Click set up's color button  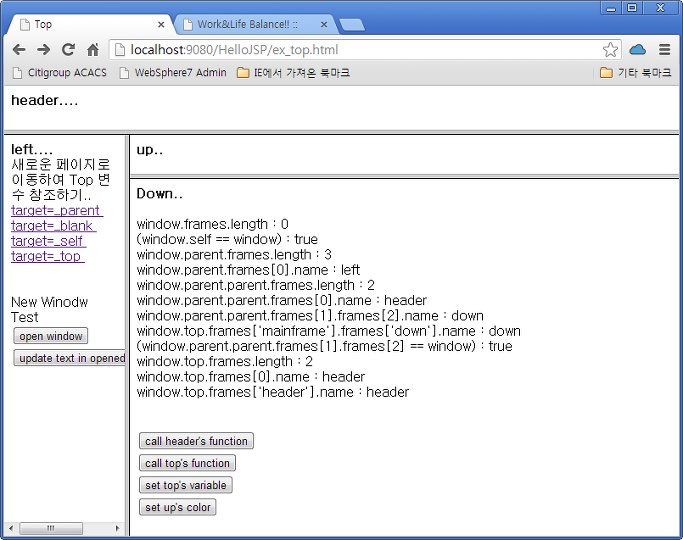177,507
